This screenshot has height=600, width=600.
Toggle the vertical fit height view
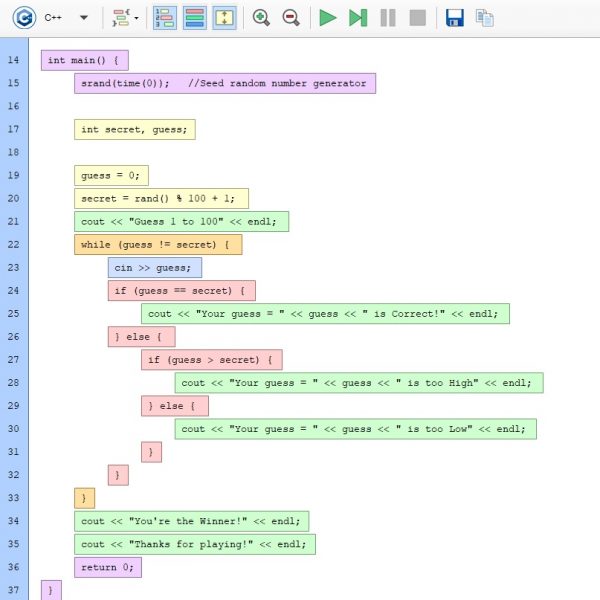[x=225, y=18]
